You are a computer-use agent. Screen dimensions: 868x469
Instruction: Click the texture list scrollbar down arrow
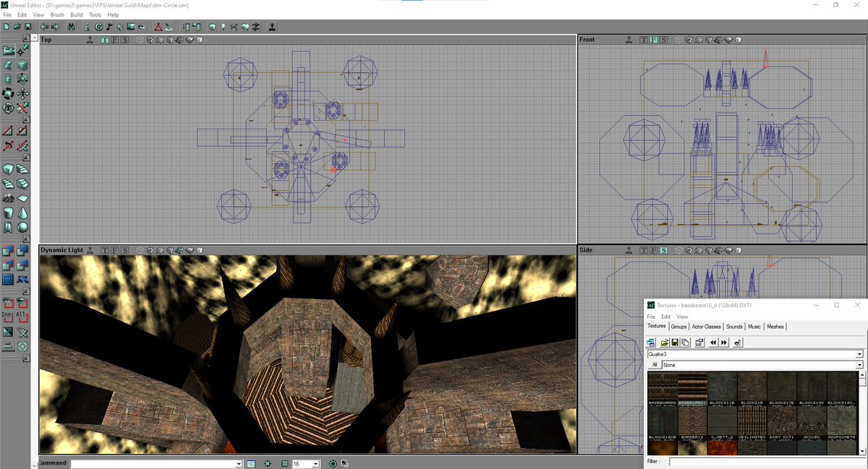pos(863,452)
